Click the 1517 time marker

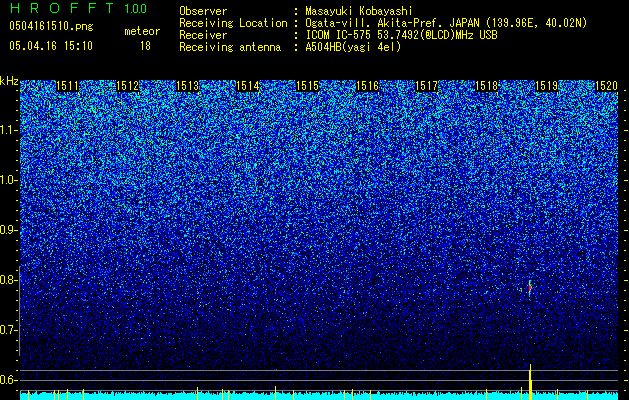click(x=426, y=86)
